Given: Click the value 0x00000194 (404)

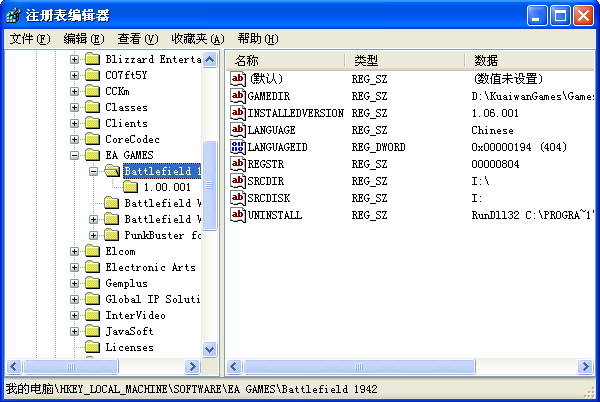Looking at the screenshot, I should (x=519, y=147).
